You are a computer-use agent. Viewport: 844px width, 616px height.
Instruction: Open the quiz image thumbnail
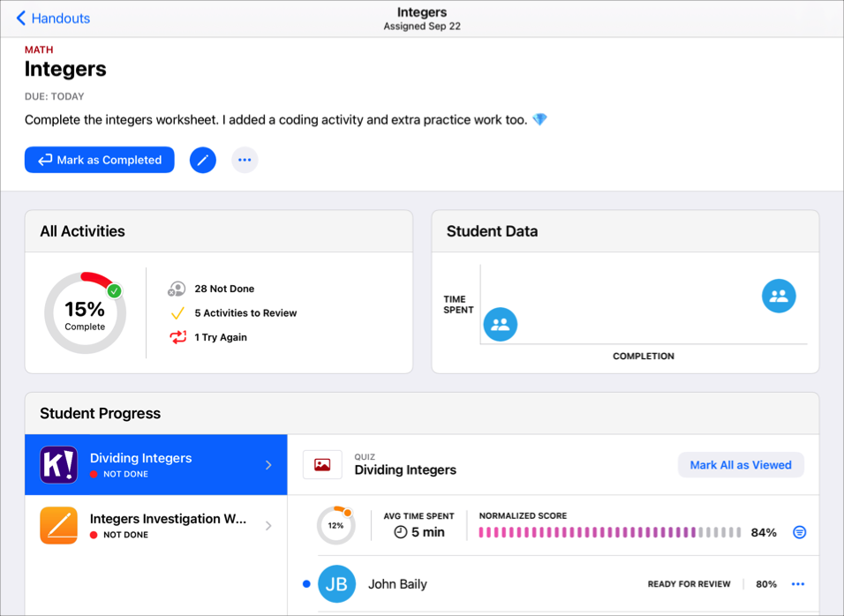point(322,465)
